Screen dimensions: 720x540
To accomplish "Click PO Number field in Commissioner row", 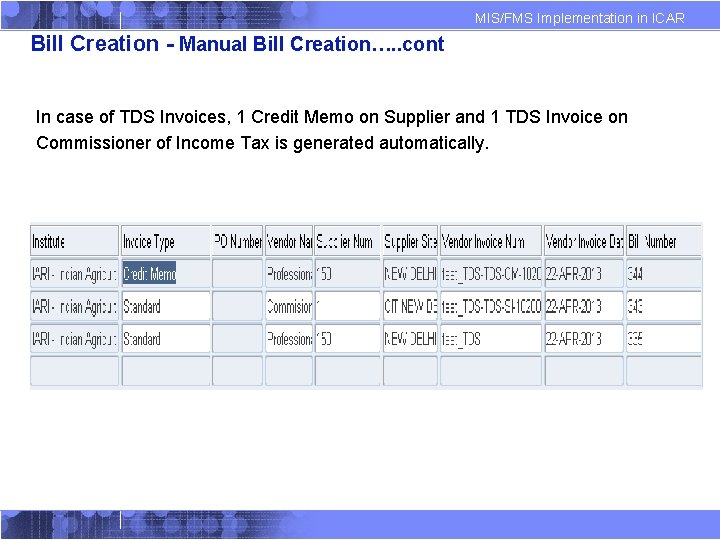I will pos(237,306).
